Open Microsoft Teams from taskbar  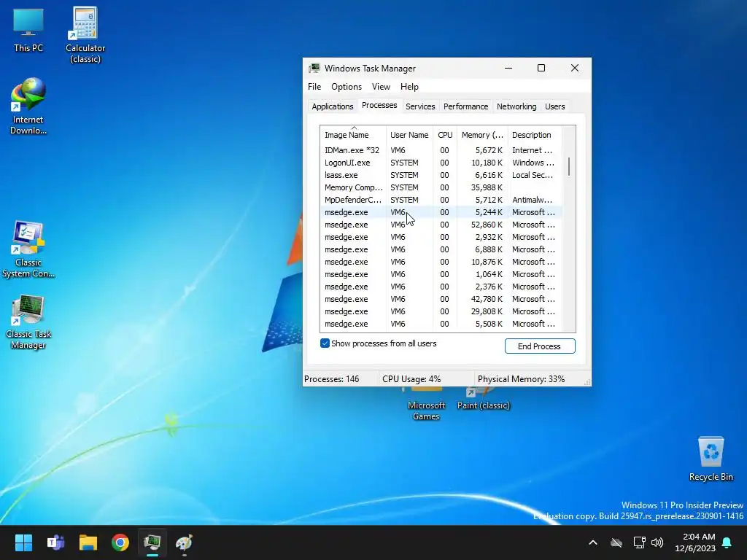tap(55, 542)
